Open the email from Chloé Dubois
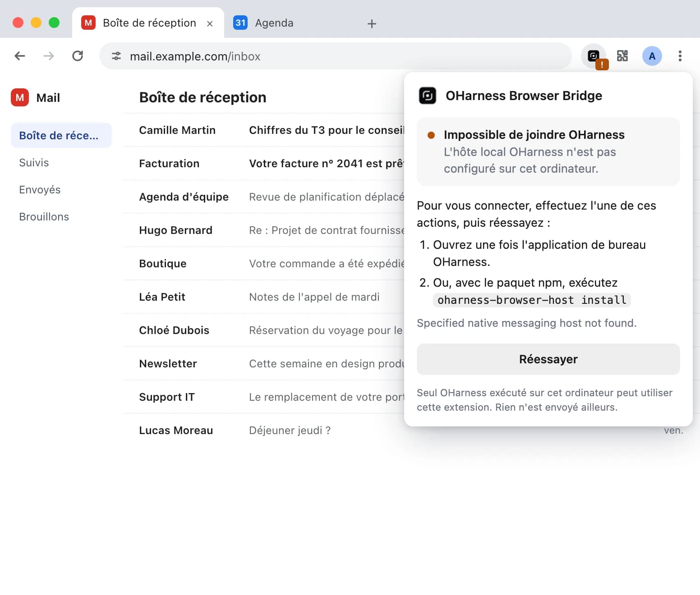Screen dimensions: 700x595 click(x=263, y=330)
